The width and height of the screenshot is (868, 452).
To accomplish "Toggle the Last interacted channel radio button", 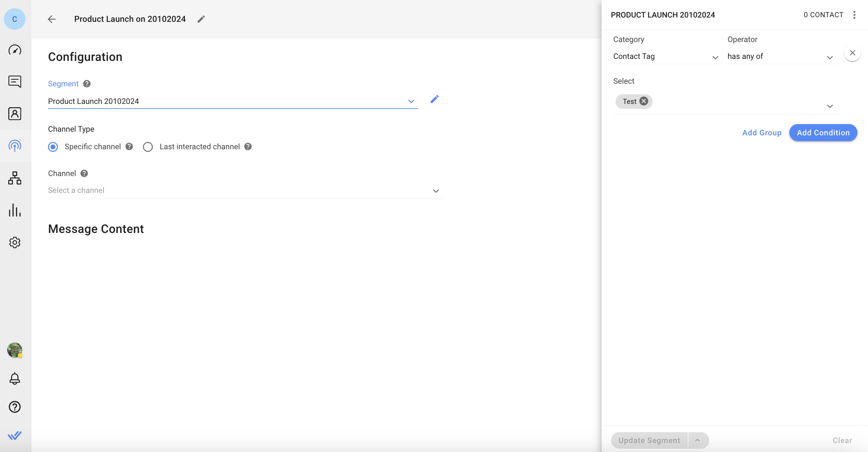I will [x=148, y=147].
